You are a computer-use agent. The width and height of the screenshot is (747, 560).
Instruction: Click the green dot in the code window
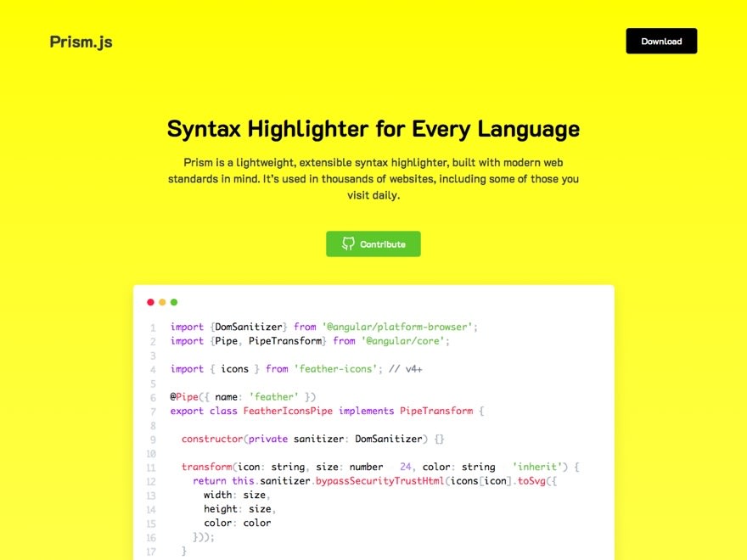174,302
